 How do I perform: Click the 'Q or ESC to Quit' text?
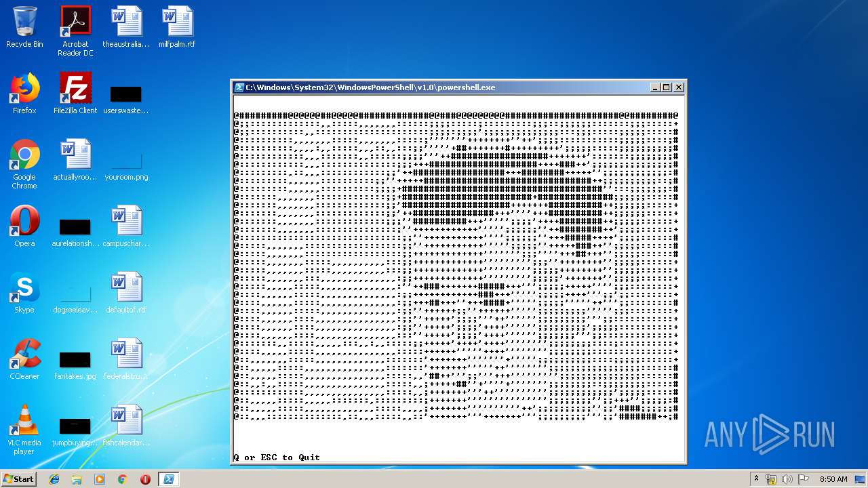[x=277, y=457]
